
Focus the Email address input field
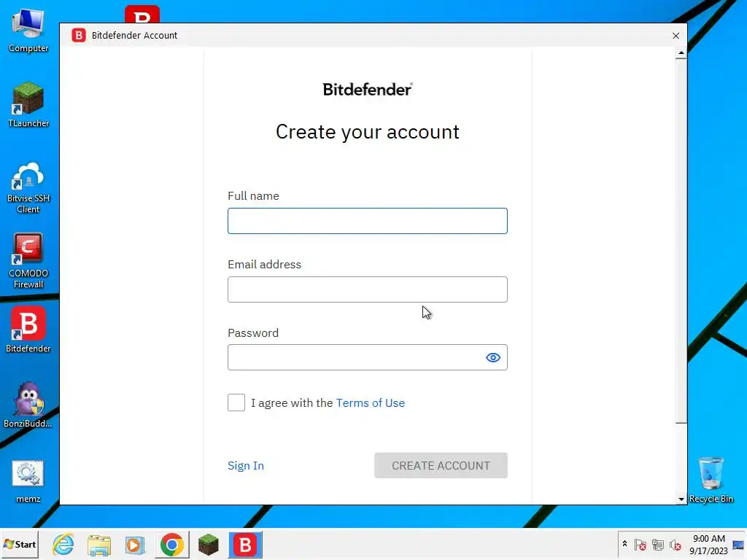pyautogui.click(x=368, y=289)
